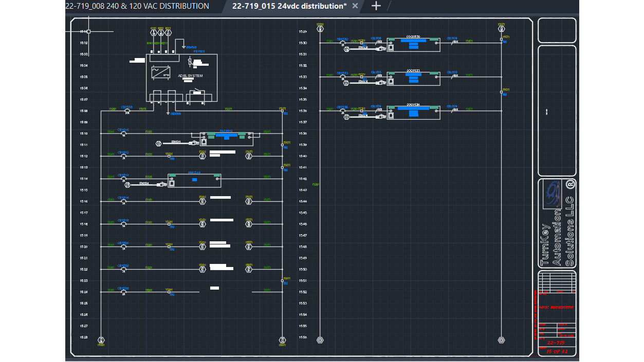This screenshot has width=644, height=362.
Task: Select the ground symbol at bottom right
Action: tap(502, 339)
